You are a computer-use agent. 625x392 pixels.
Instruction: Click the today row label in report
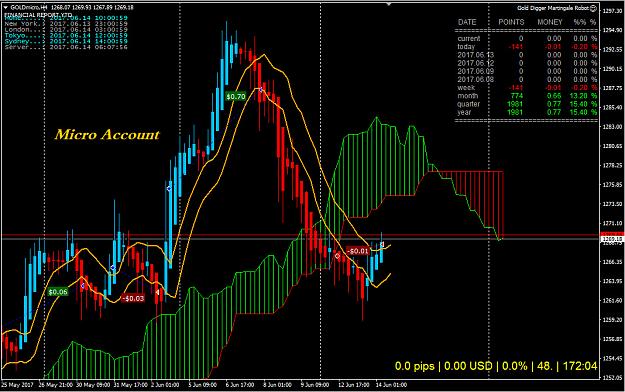click(466, 47)
